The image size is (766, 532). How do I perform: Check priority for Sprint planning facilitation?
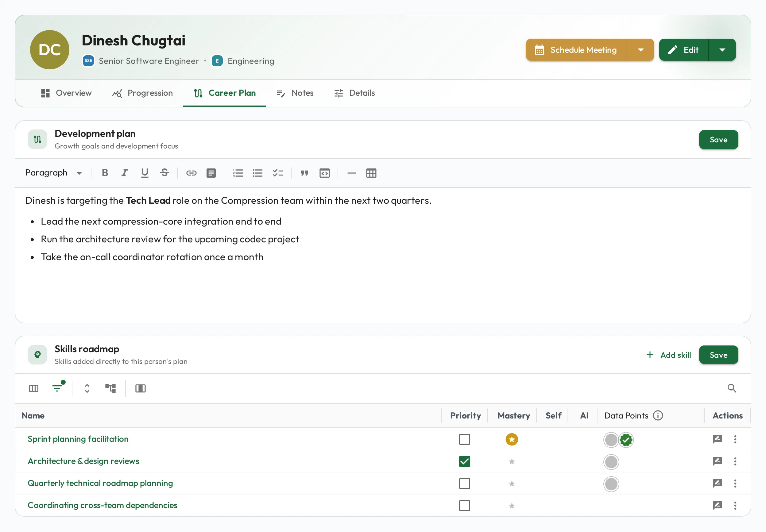coord(464,439)
